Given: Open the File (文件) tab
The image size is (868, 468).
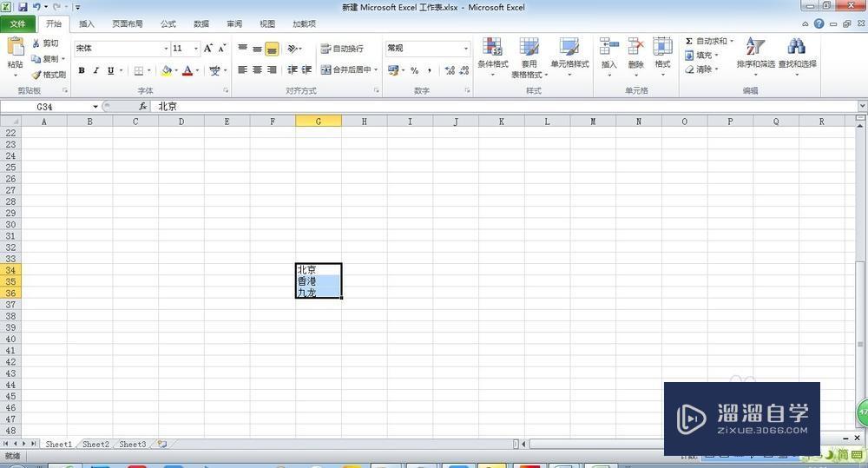Looking at the screenshot, I should click(17, 23).
